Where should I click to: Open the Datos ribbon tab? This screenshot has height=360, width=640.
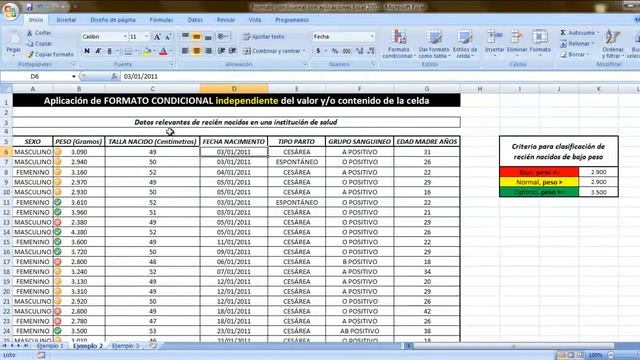(x=195, y=20)
